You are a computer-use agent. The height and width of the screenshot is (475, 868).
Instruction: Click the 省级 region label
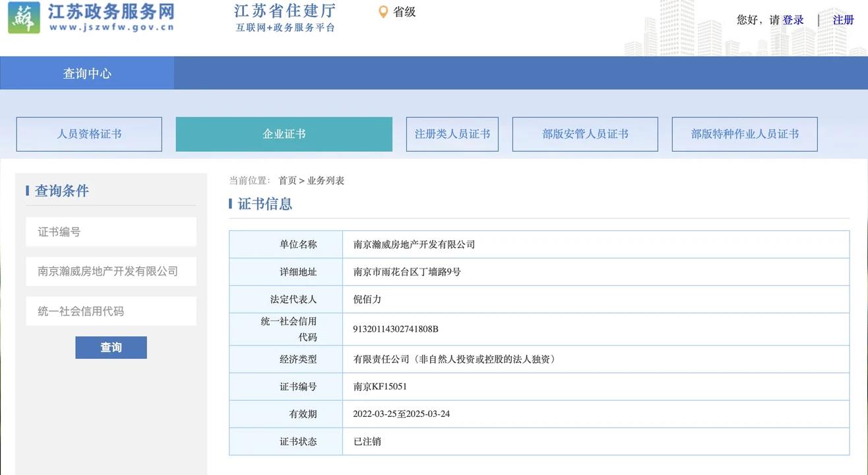(x=404, y=12)
